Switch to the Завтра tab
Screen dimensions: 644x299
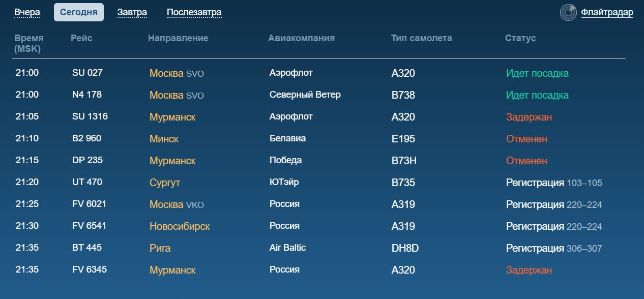[x=132, y=12]
